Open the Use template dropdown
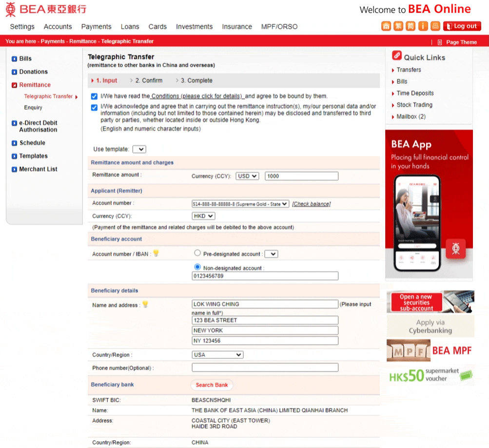The image size is (489, 448). click(139, 149)
